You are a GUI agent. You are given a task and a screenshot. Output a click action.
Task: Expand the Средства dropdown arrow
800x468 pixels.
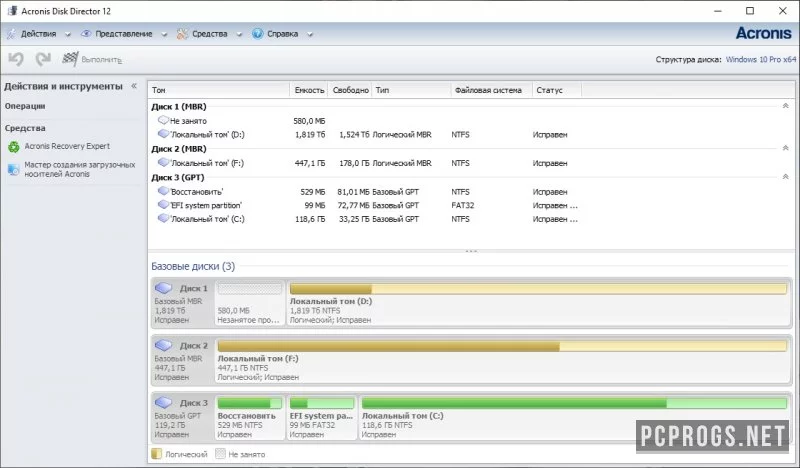coord(239,35)
